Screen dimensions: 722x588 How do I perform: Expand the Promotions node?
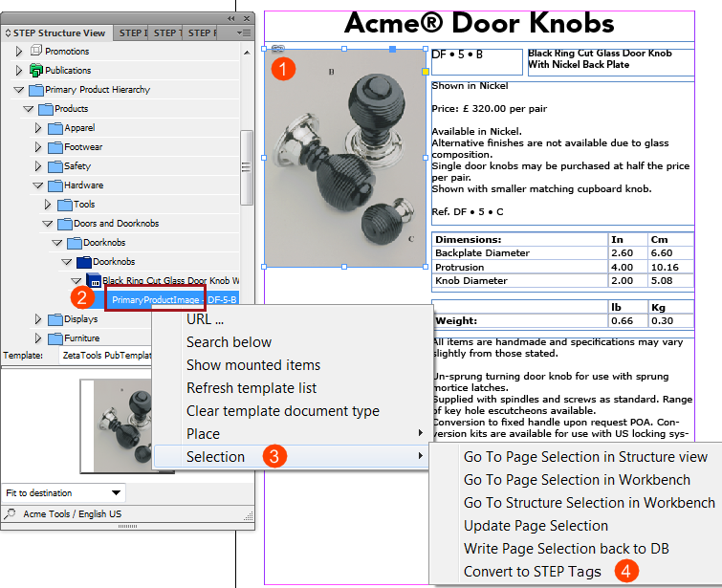(x=19, y=51)
